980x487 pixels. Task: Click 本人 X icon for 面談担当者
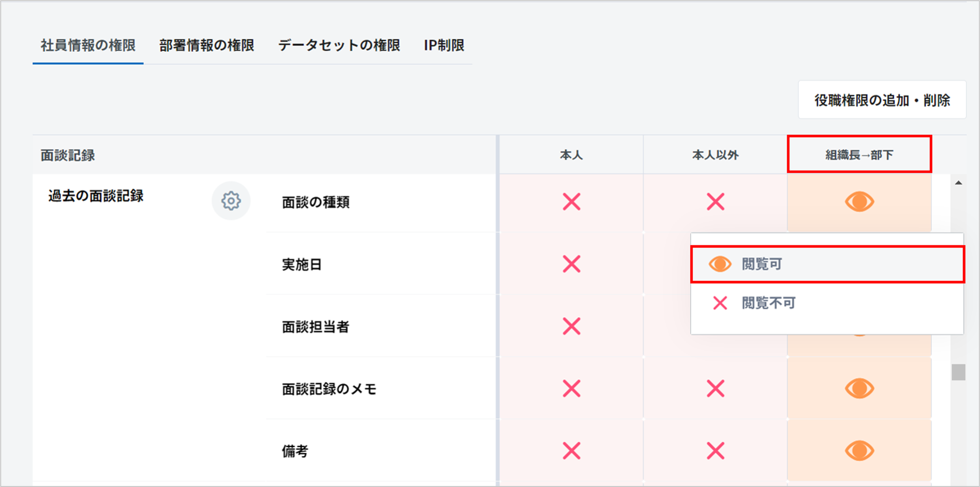click(571, 326)
